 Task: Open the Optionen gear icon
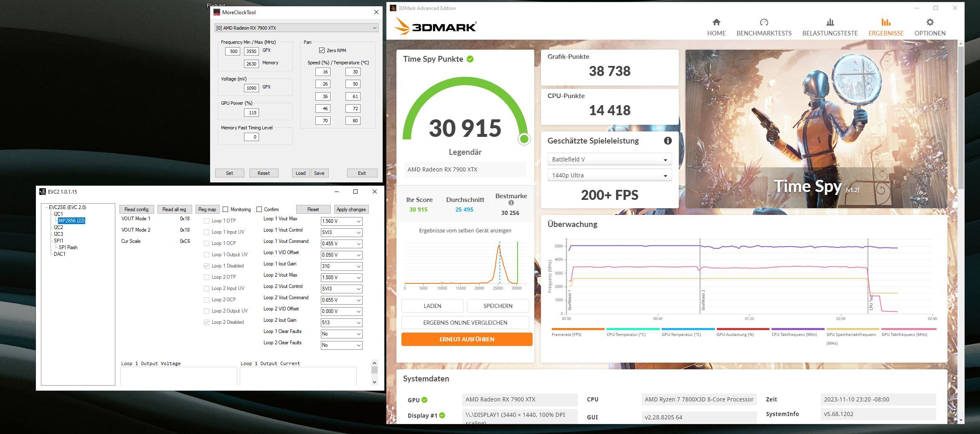click(x=930, y=22)
